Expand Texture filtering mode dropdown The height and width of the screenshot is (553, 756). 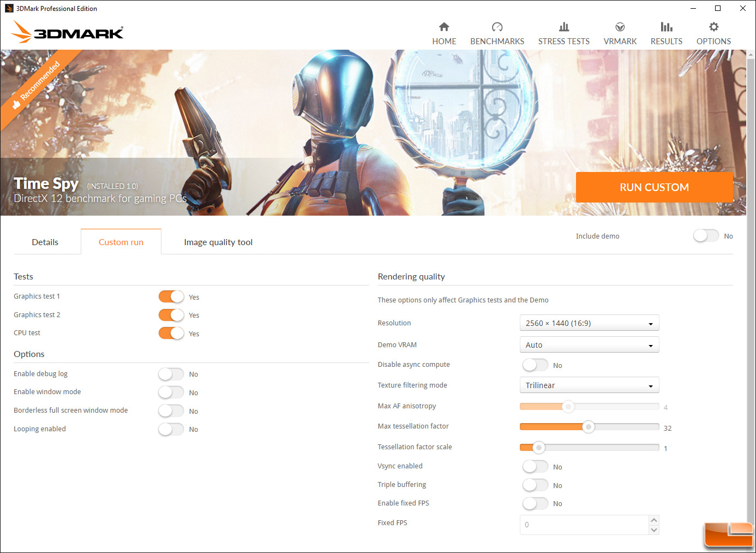[x=589, y=385]
